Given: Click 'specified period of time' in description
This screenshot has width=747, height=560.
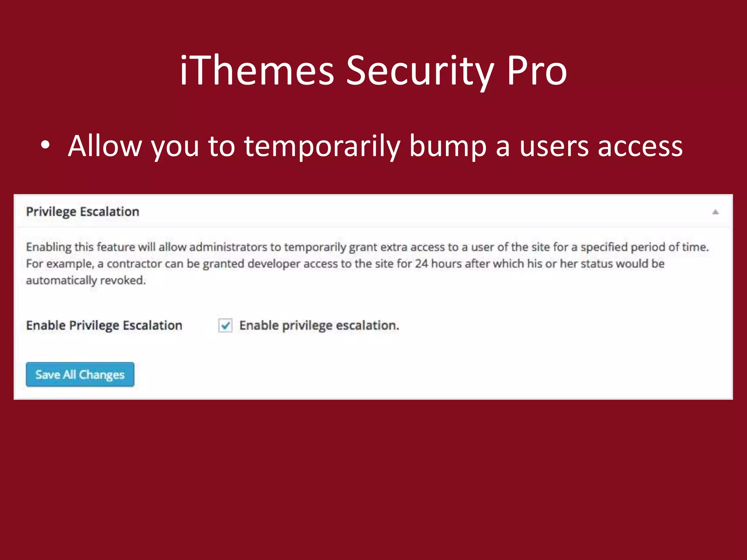Looking at the screenshot, I should (644, 247).
